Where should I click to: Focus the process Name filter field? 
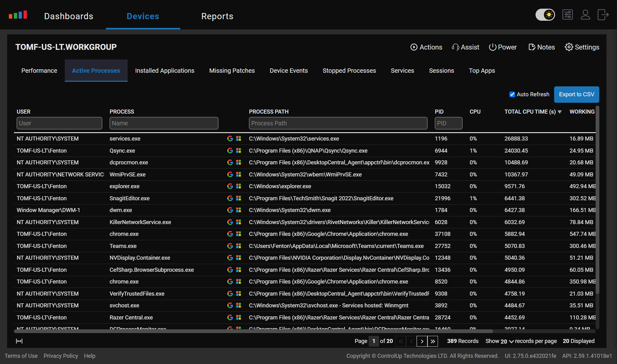coord(164,123)
